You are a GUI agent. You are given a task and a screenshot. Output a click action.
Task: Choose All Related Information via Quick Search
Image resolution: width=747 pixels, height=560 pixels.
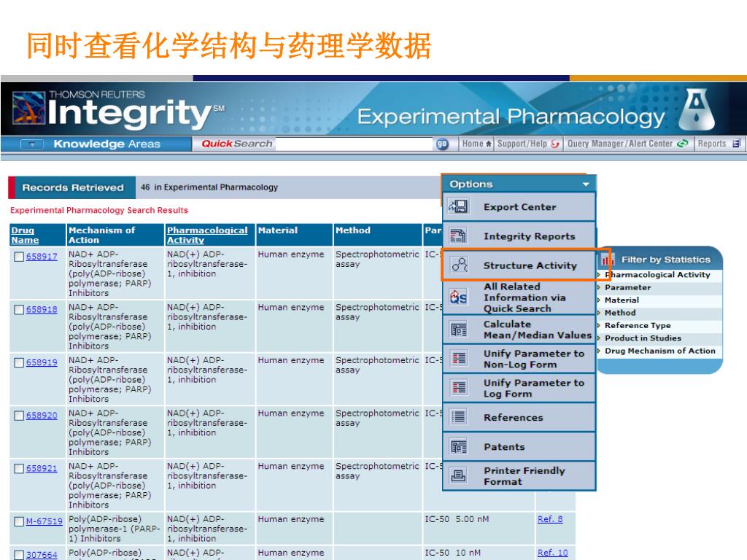(519, 297)
